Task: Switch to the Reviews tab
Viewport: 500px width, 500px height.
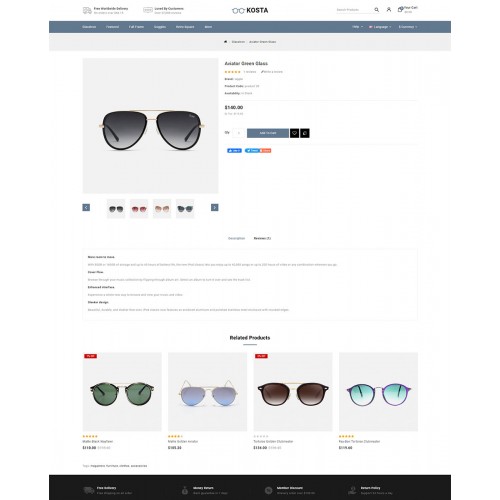Action: pyautogui.click(x=262, y=238)
